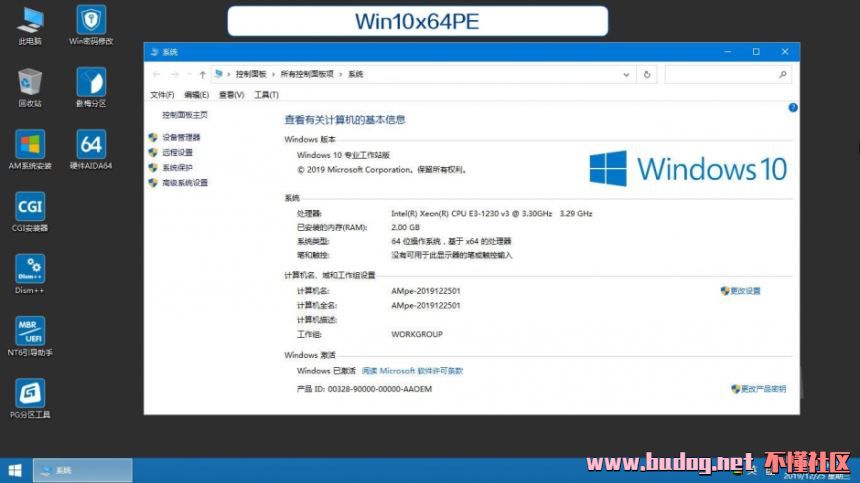Expand the chevron after 所有控制面板项
This screenshot has width=860, height=483.
341,74
